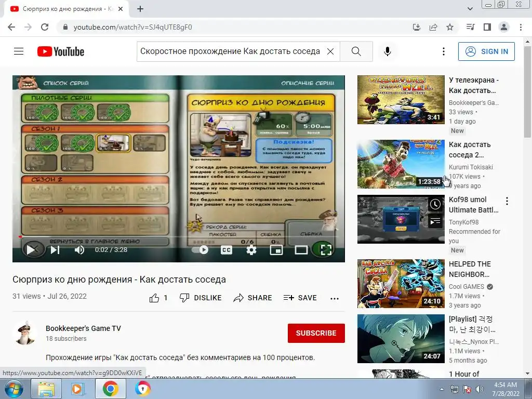This screenshot has height=399, width=532.
Task: Open 'Kof98 umol Ultimate Battl...' title
Action: tap(474, 205)
